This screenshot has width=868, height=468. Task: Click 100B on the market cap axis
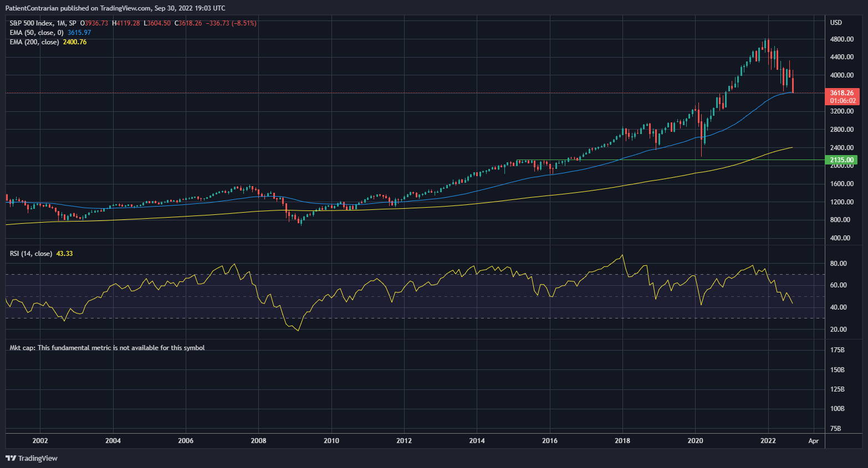[837, 409]
